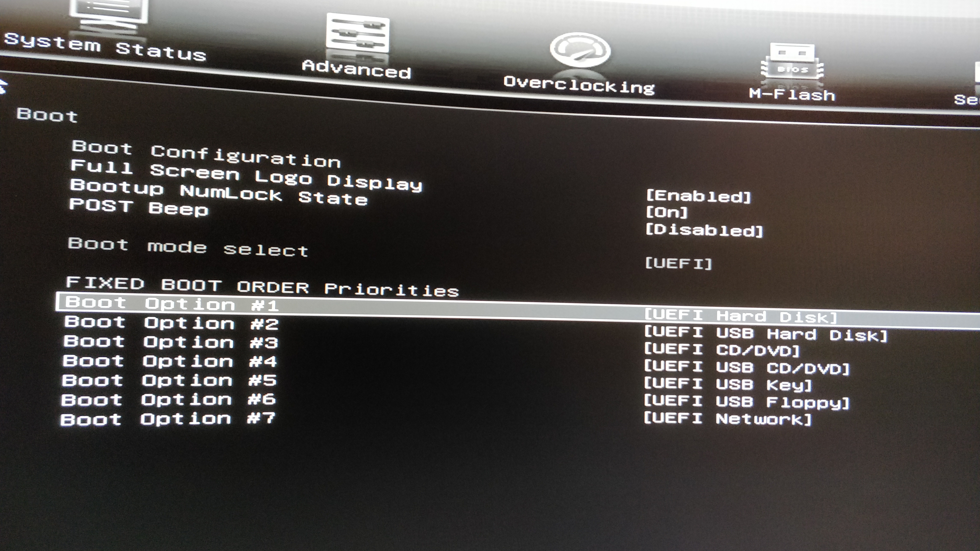The image size is (980, 551).
Task: Toggle Full Screen Logo Display Enabled value
Action: (698, 196)
